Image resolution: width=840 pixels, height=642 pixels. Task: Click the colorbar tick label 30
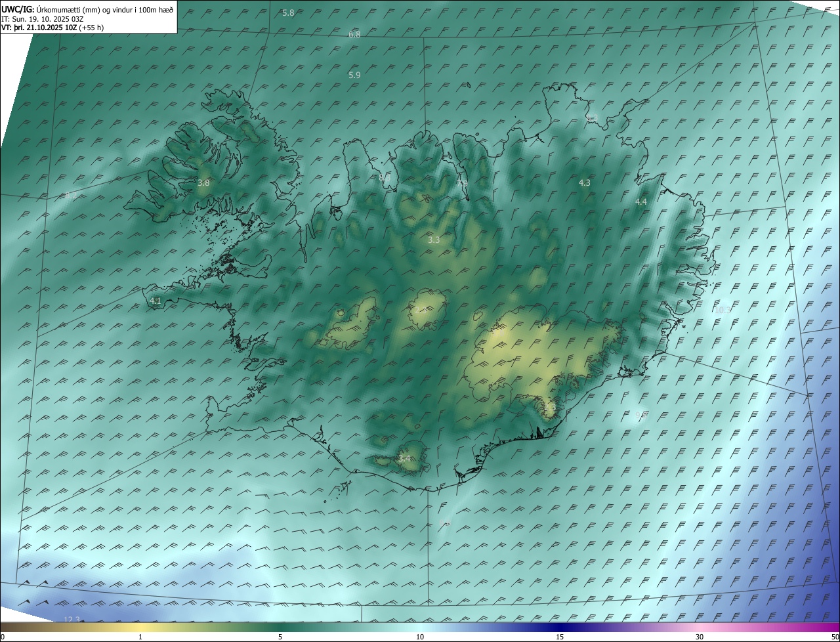click(x=700, y=637)
